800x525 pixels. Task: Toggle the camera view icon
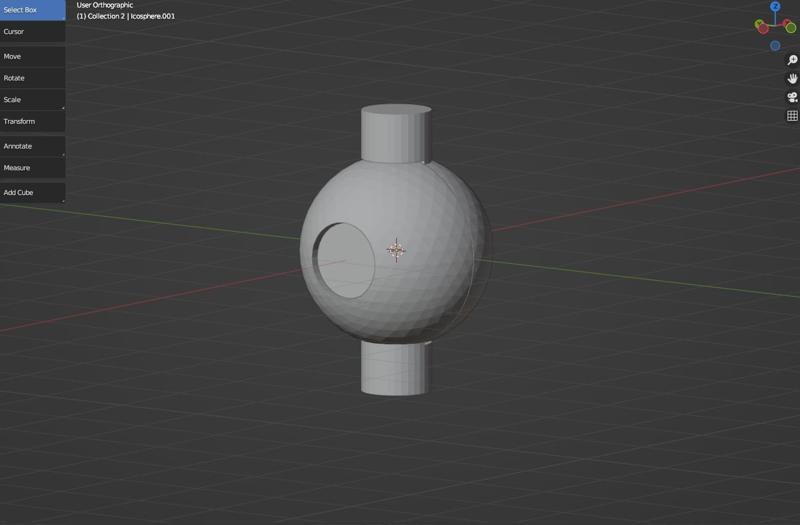point(792,97)
